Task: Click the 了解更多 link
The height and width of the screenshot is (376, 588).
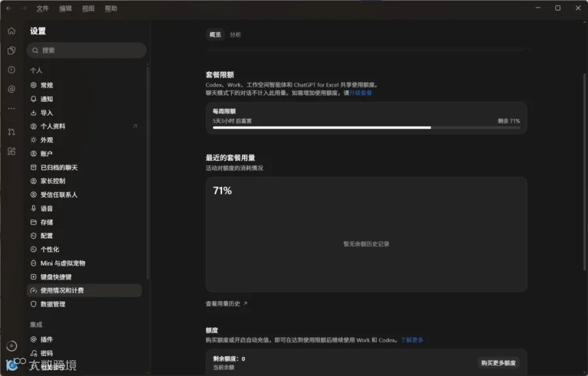Action: click(412, 340)
